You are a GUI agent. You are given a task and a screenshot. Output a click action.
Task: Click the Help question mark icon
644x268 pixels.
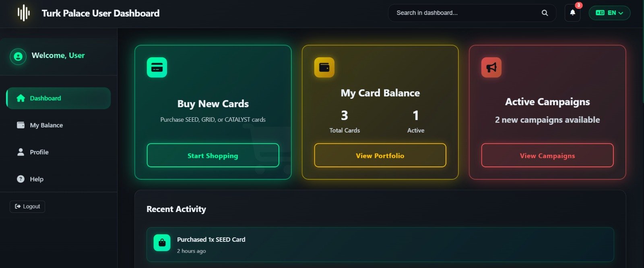point(21,179)
